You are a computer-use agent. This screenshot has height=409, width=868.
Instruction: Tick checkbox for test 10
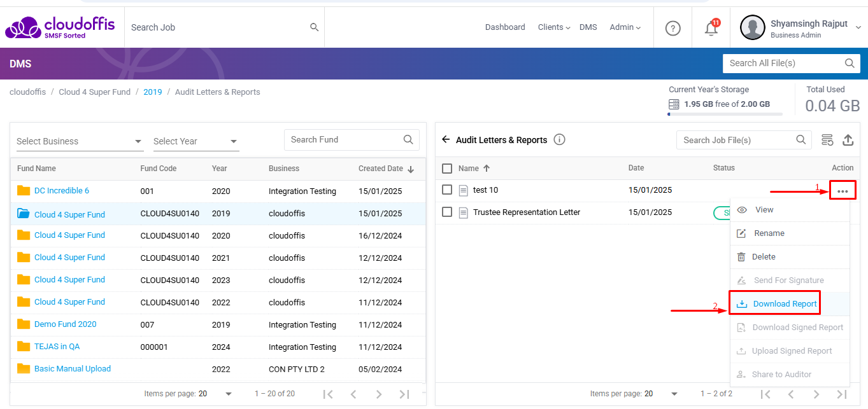(x=447, y=190)
